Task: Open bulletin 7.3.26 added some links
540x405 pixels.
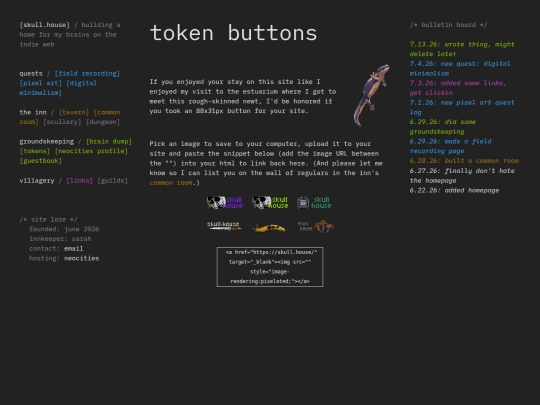Action: (x=458, y=88)
